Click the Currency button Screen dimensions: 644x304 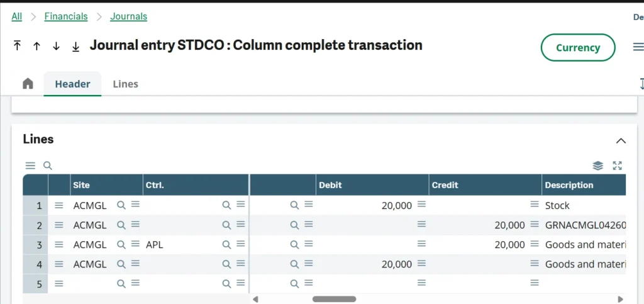pyautogui.click(x=578, y=48)
